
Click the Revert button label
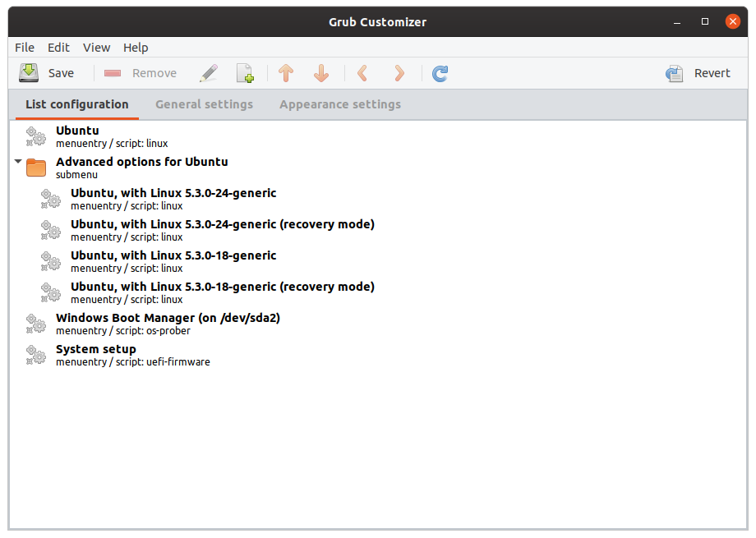712,73
